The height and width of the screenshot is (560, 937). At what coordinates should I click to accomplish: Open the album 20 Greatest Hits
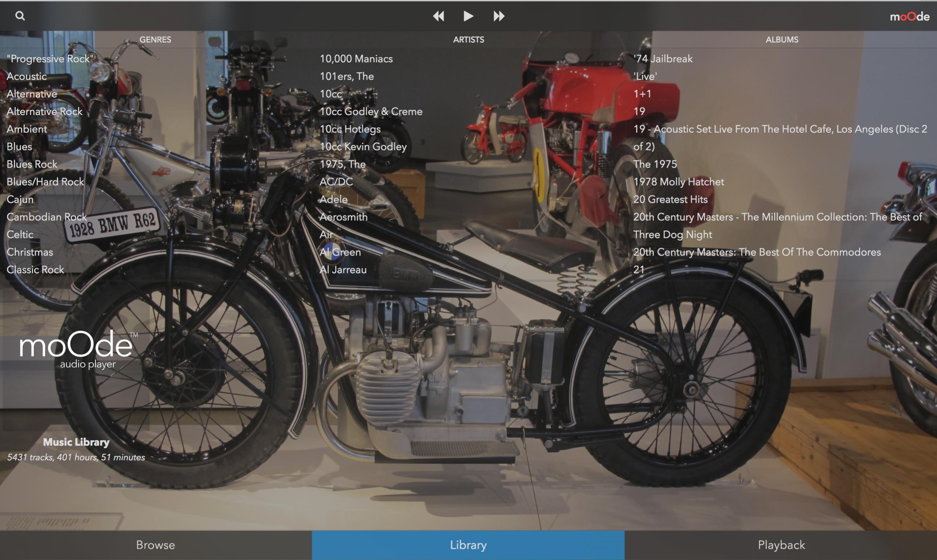pyautogui.click(x=671, y=199)
